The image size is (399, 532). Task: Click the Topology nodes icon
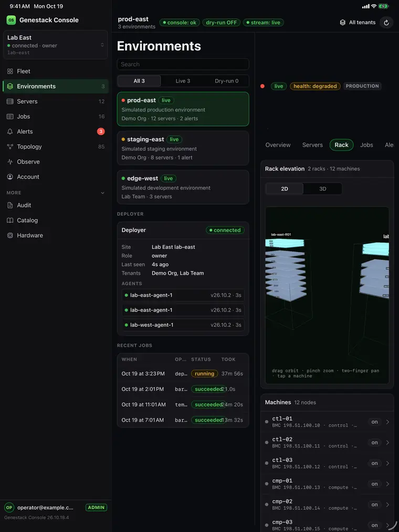pos(10,147)
